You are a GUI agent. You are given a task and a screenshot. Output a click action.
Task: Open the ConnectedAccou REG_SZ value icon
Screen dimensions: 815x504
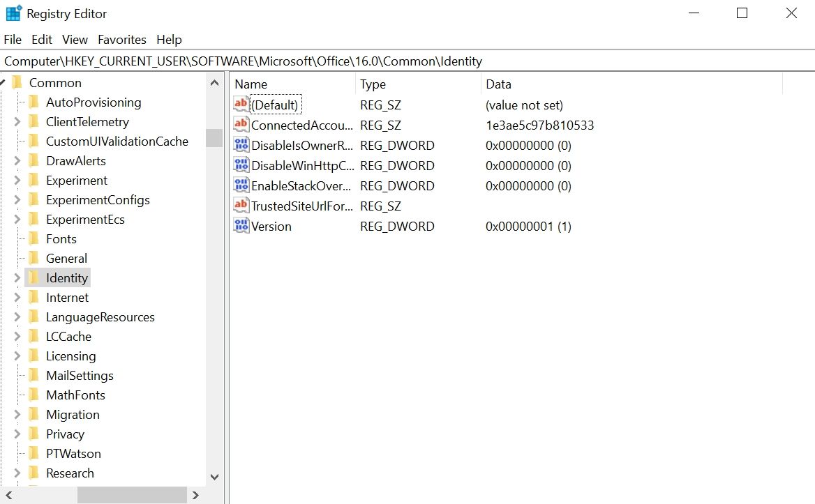(241, 125)
